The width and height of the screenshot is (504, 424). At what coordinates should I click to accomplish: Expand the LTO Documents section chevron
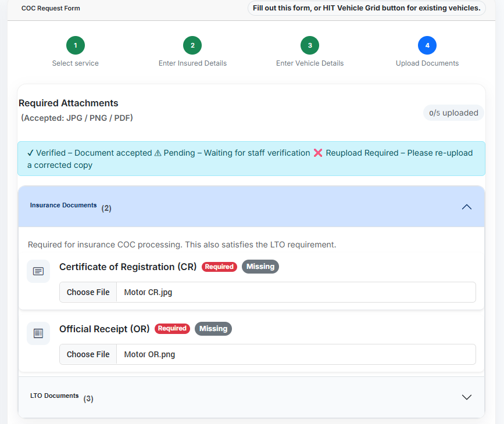coord(466,397)
